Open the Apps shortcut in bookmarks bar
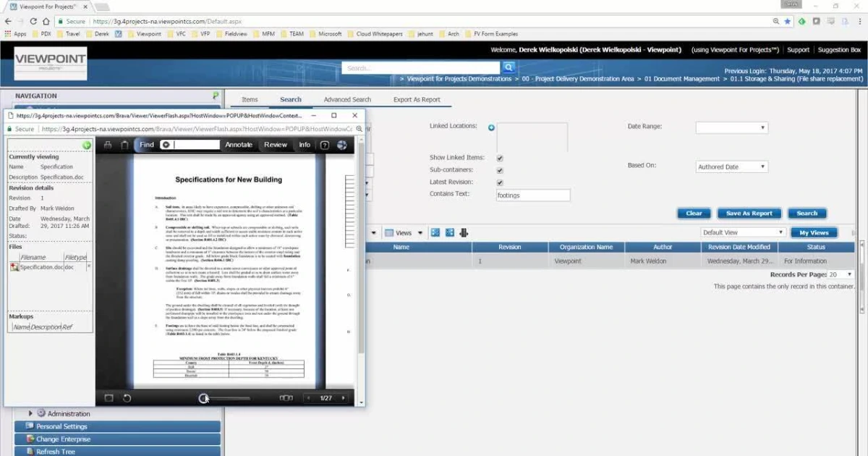868x456 pixels. [15, 33]
